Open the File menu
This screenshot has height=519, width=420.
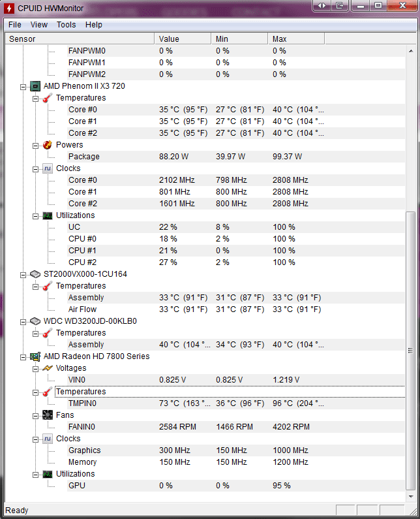click(15, 25)
